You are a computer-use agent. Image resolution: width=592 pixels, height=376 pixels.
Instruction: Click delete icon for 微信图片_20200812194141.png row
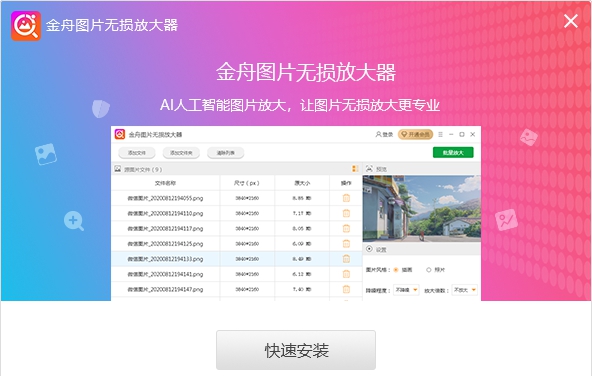tap(346, 274)
